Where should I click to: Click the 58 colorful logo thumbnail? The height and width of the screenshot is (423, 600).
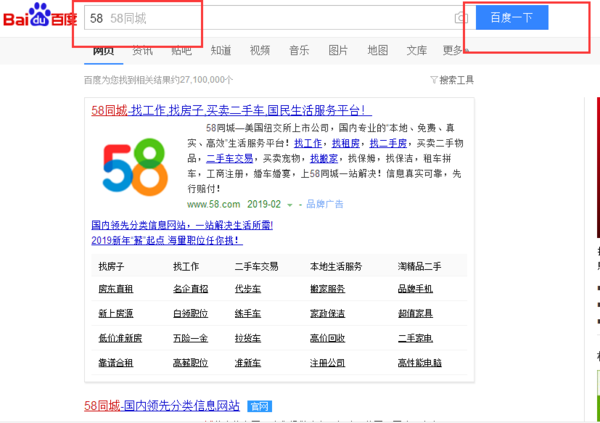click(x=135, y=167)
